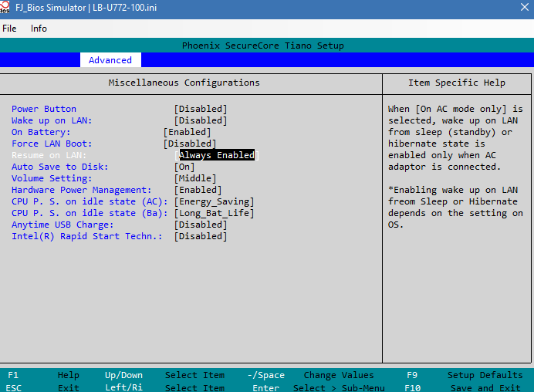The image size is (534, 392).
Task: Click the F9 Setup Defaults hint
Action: pos(465,375)
